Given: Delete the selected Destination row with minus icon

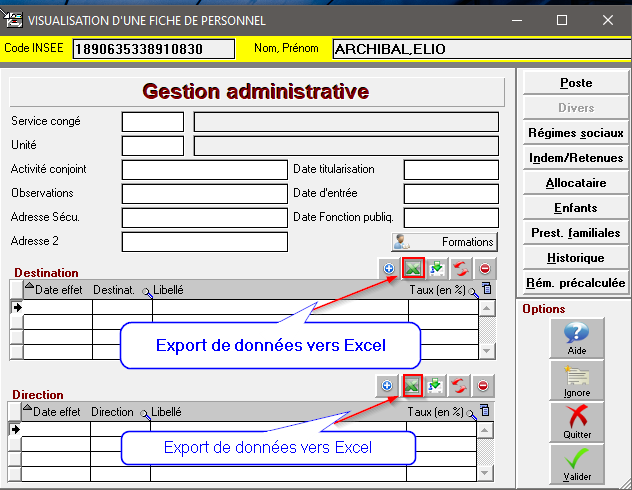Looking at the screenshot, I should click(484, 268).
